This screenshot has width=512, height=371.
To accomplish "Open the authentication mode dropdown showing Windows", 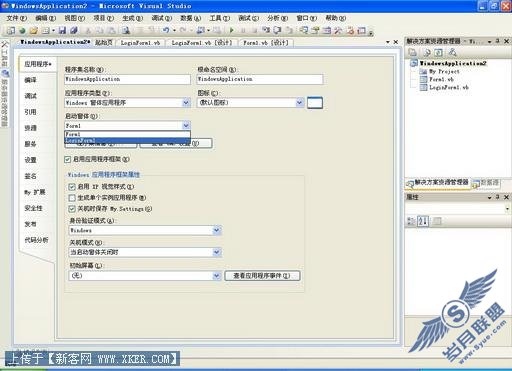I will point(217,230).
